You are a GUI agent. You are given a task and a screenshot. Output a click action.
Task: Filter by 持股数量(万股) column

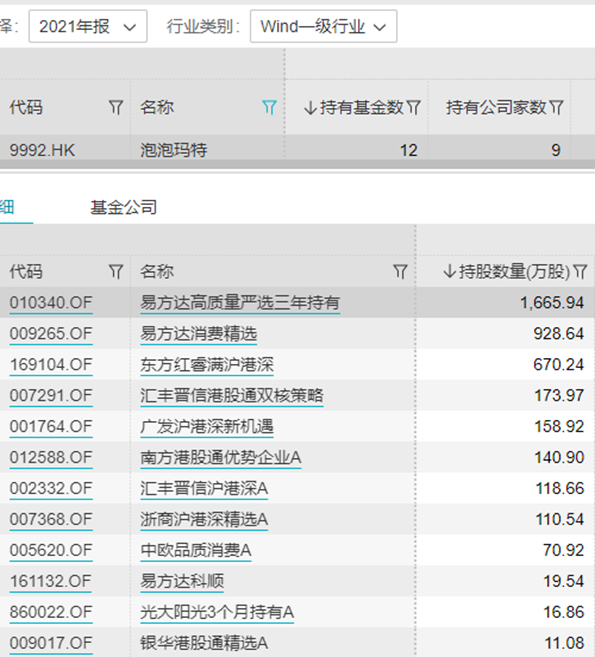pyautogui.click(x=580, y=272)
